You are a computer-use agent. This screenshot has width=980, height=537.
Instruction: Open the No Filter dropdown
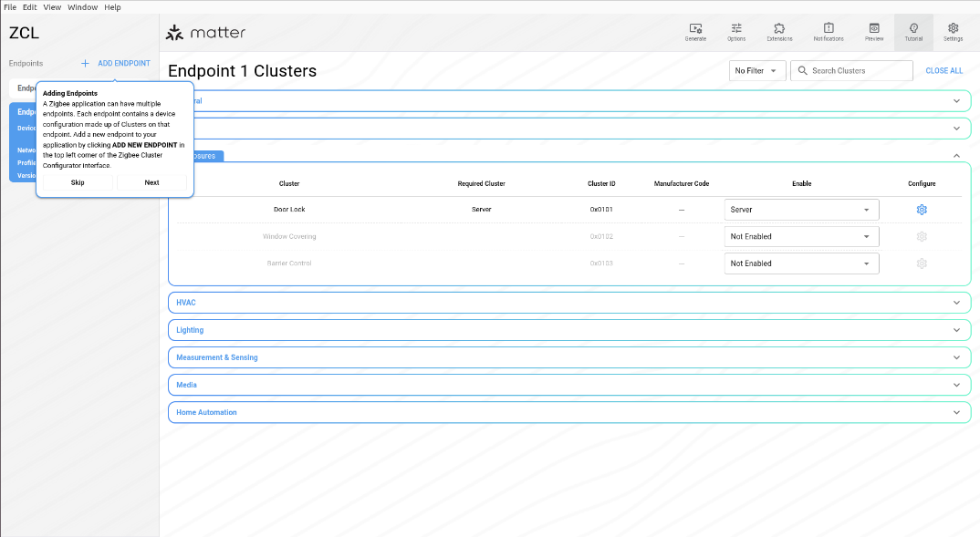pyautogui.click(x=756, y=70)
